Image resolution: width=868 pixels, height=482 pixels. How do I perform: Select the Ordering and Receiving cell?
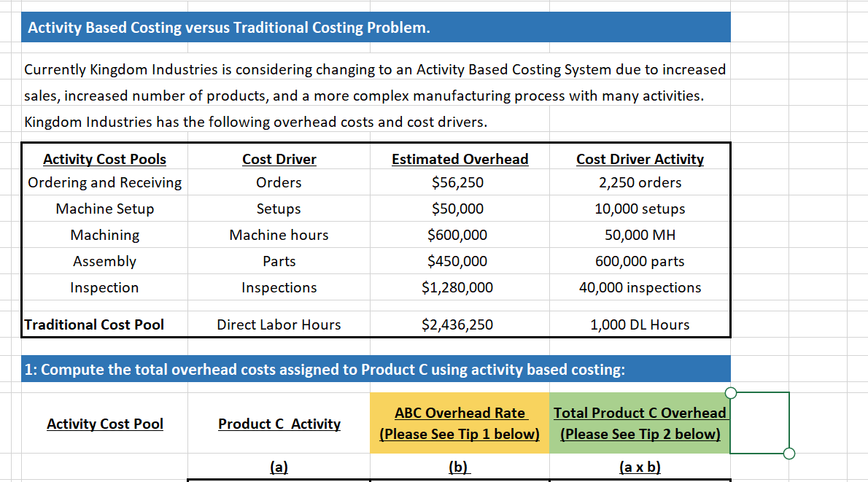[x=104, y=182]
